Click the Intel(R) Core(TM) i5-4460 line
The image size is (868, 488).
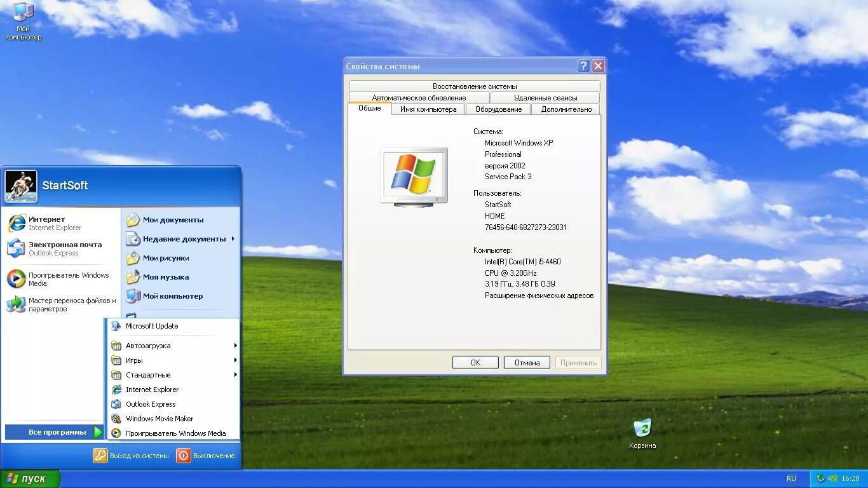[523, 262]
